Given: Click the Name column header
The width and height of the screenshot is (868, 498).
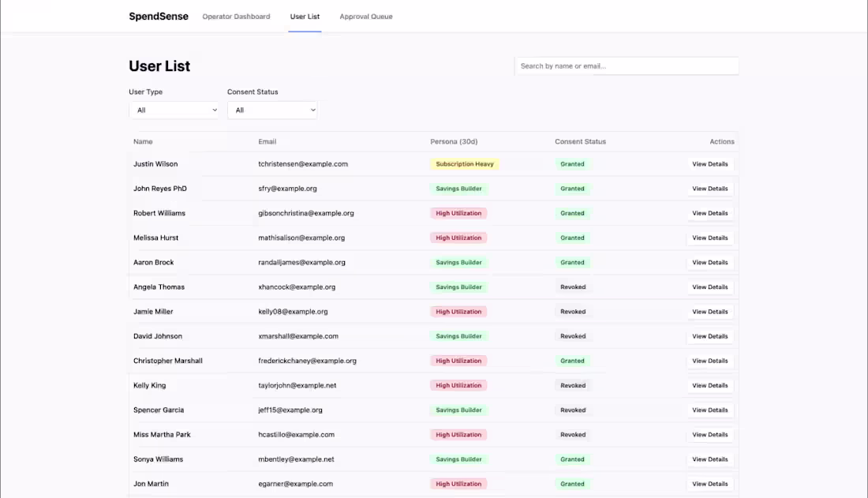Looking at the screenshot, I should (x=143, y=142).
